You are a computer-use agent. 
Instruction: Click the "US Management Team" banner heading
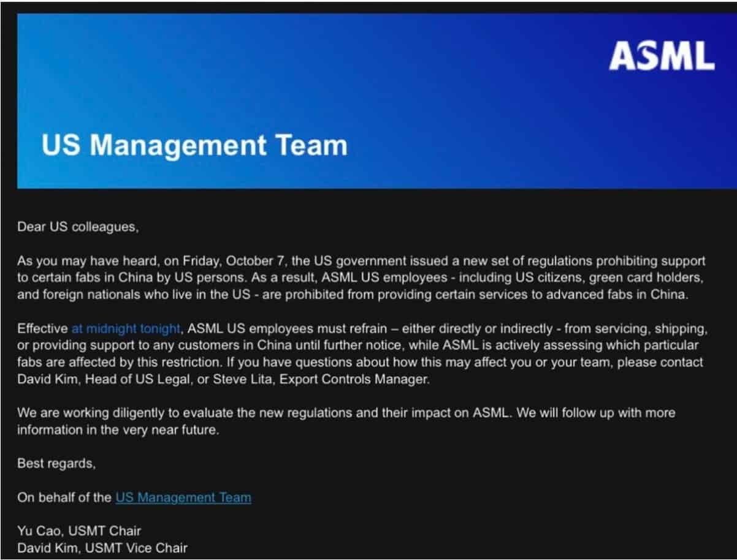(x=194, y=145)
